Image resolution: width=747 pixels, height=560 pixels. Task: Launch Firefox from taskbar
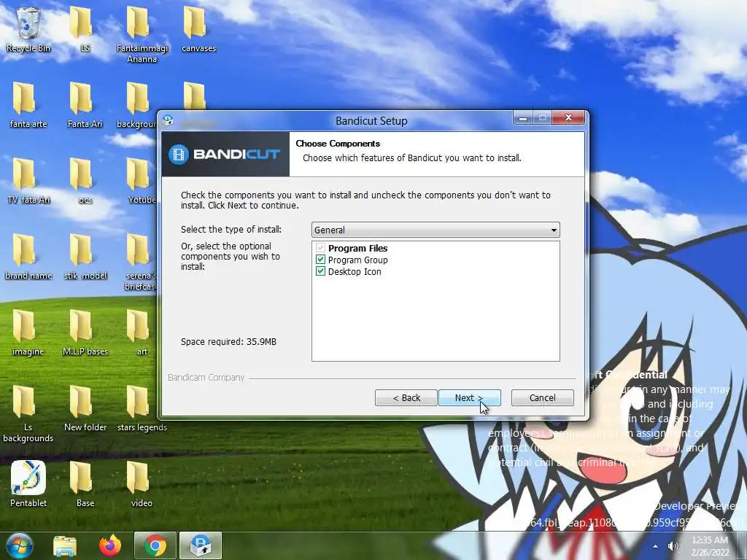pyautogui.click(x=110, y=545)
